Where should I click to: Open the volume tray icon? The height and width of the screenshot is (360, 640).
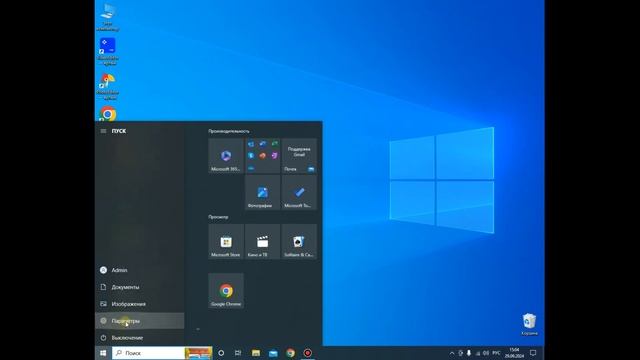(486, 353)
